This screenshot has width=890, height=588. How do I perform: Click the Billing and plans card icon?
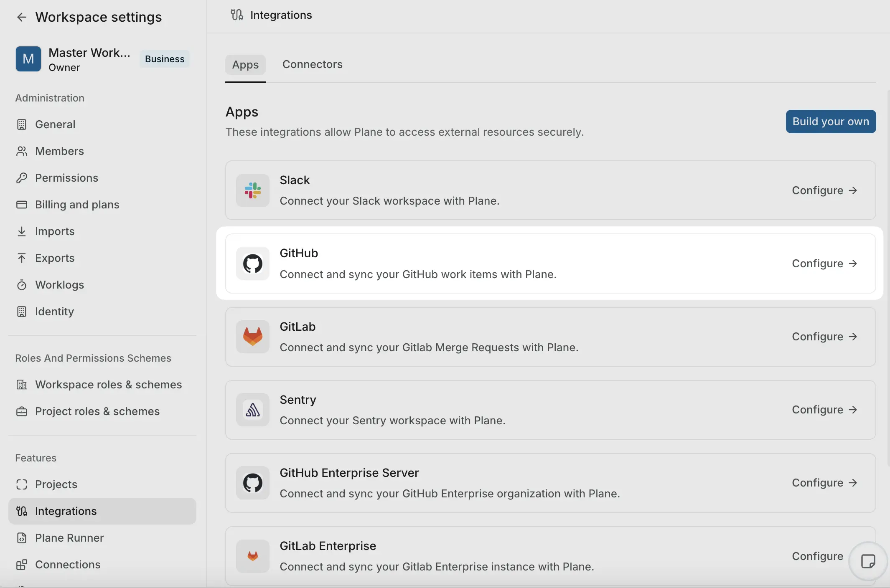[x=22, y=205]
